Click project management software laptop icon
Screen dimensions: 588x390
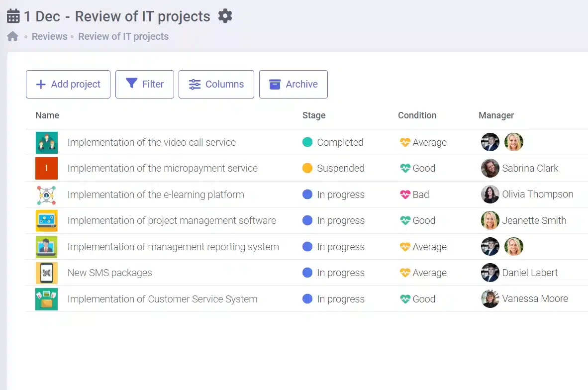point(46,220)
